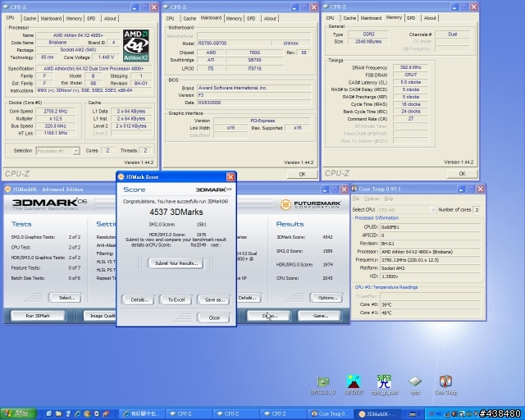
Task: Open the Help menu in Core Temp
Action: click(x=388, y=199)
